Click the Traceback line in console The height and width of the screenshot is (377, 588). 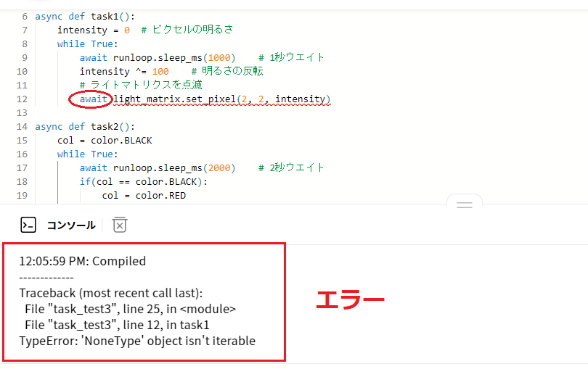111,293
